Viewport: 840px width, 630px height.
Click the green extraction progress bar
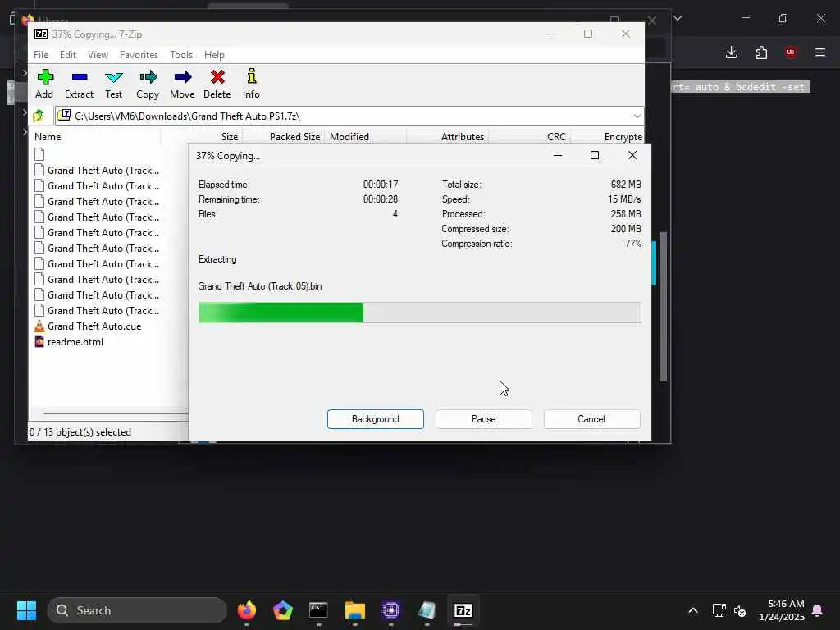point(419,313)
